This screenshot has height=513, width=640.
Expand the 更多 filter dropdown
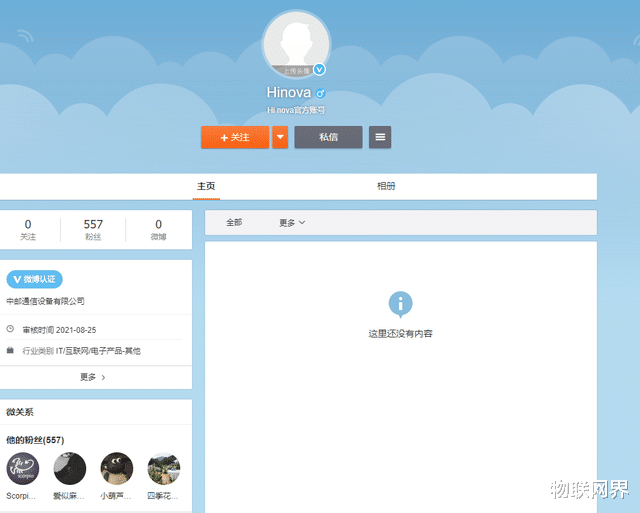pos(292,223)
